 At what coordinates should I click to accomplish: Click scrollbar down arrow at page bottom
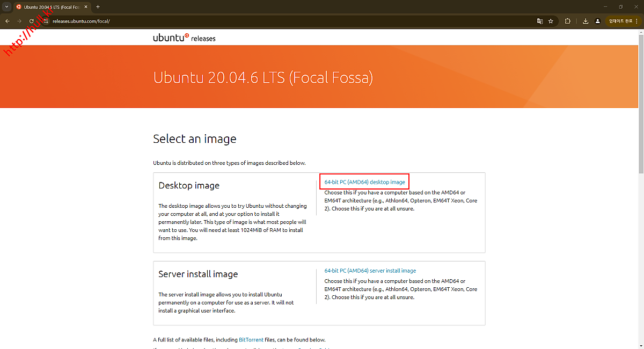point(641,346)
